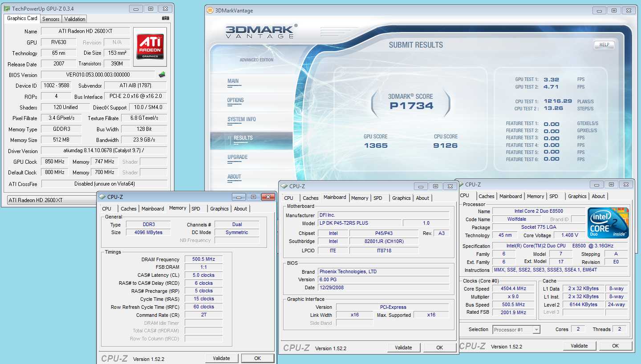Click the CPU-Z Mainboard window title icon

pyautogui.click(x=284, y=186)
